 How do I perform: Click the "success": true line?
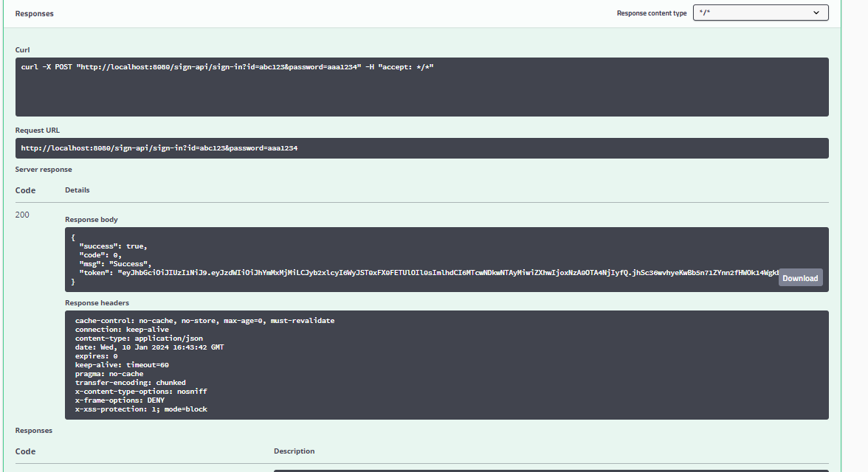point(114,246)
